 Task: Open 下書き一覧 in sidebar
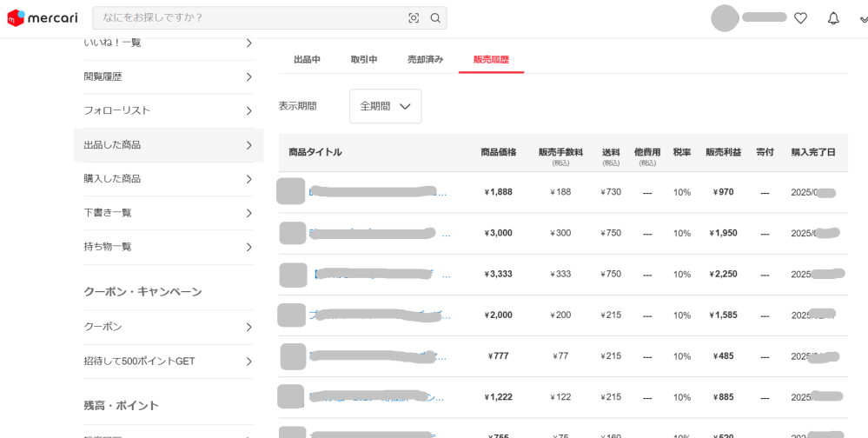point(169,213)
